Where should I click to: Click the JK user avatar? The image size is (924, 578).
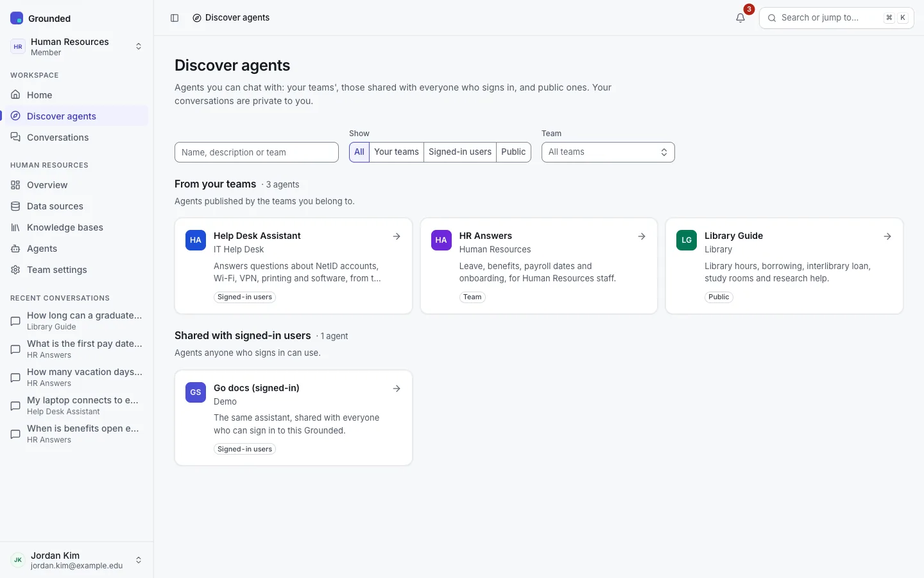click(x=18, y=560)
